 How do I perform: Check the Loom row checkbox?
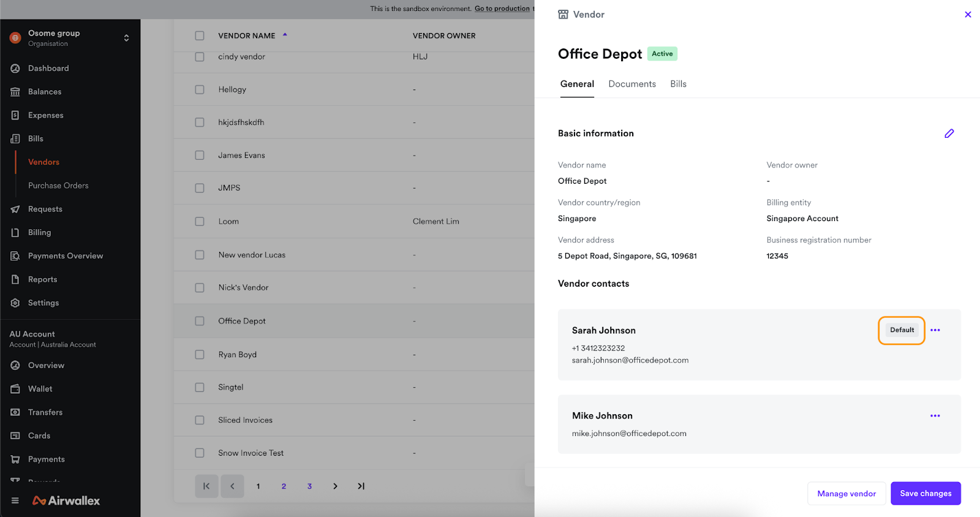point(200,222)
